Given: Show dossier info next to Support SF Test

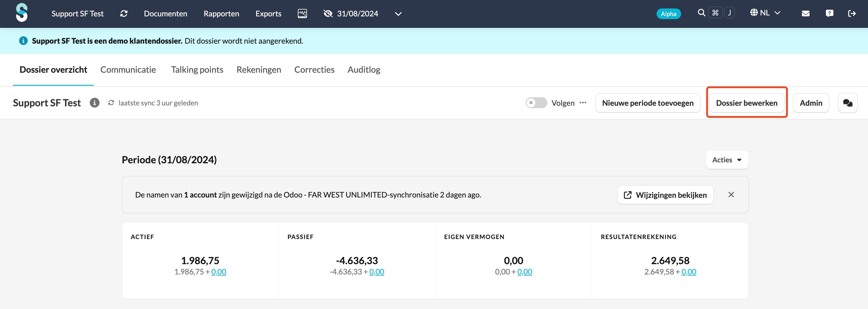Looking at the screenshot, I should coord(95,103).
